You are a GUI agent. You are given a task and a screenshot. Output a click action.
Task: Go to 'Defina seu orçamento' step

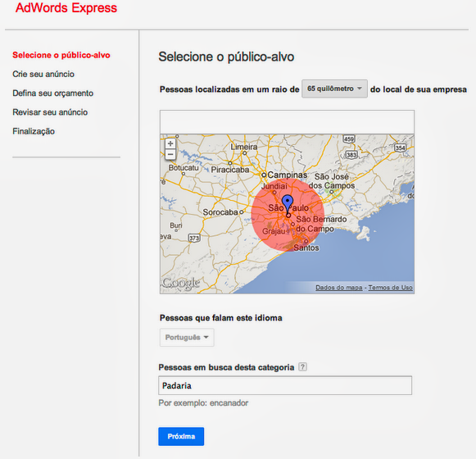52,93
